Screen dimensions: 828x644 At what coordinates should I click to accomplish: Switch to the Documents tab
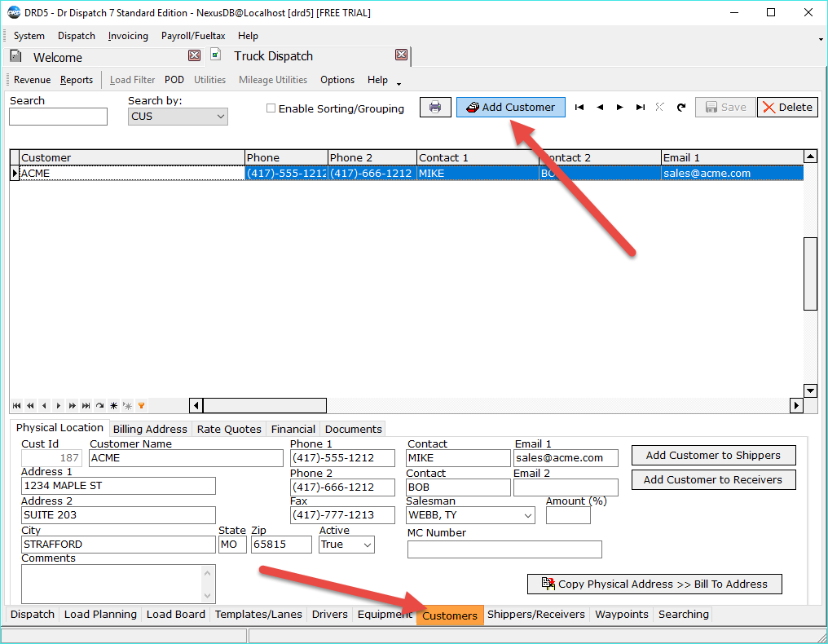(x=353, y=429)
